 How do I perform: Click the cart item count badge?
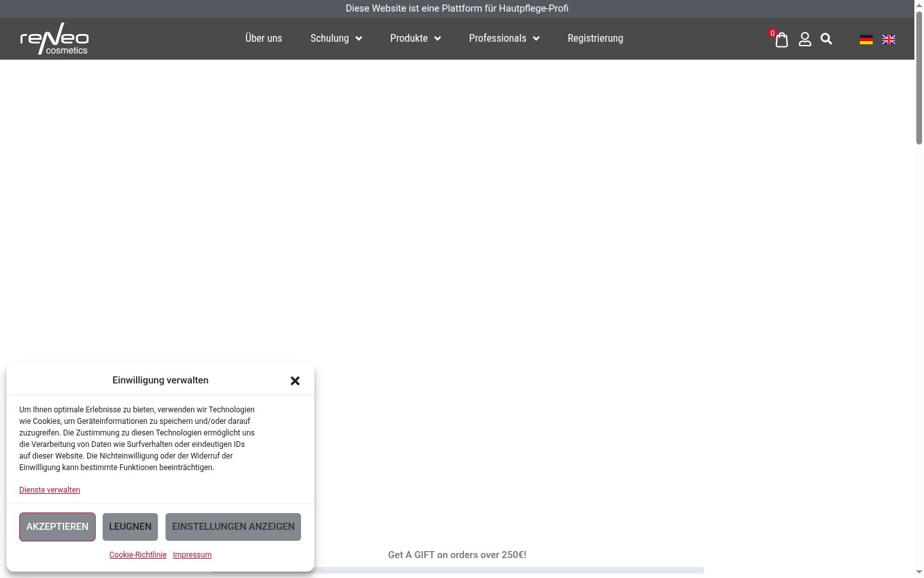tap(773, 33)
